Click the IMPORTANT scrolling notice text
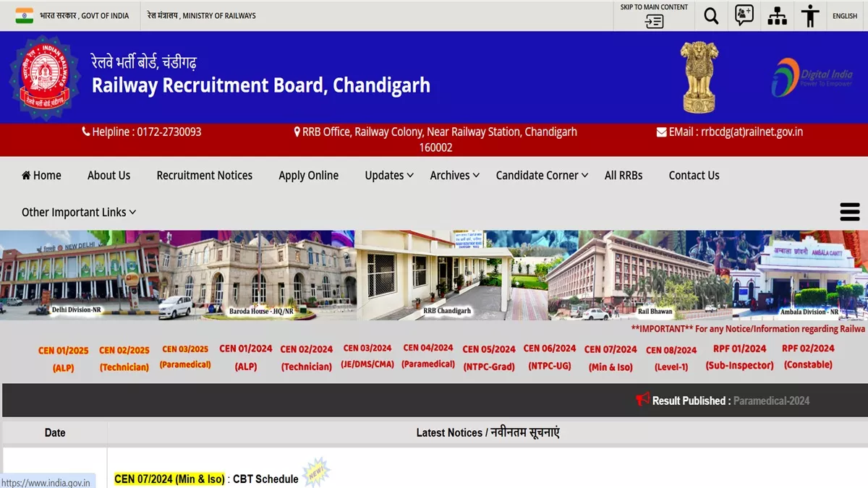Image resolution: width=868 pixels, height=488 pixels. click(749, 328)
